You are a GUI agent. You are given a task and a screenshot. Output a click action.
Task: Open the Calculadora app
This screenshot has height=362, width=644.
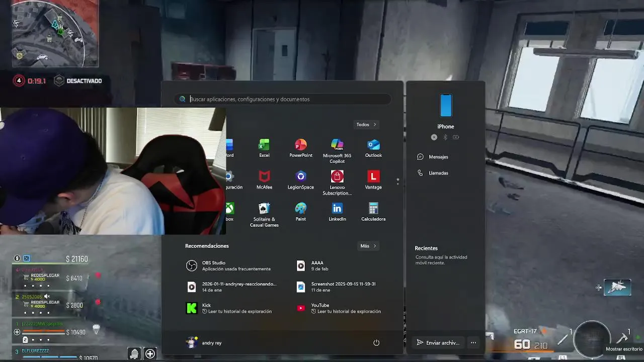click(373, 212)
